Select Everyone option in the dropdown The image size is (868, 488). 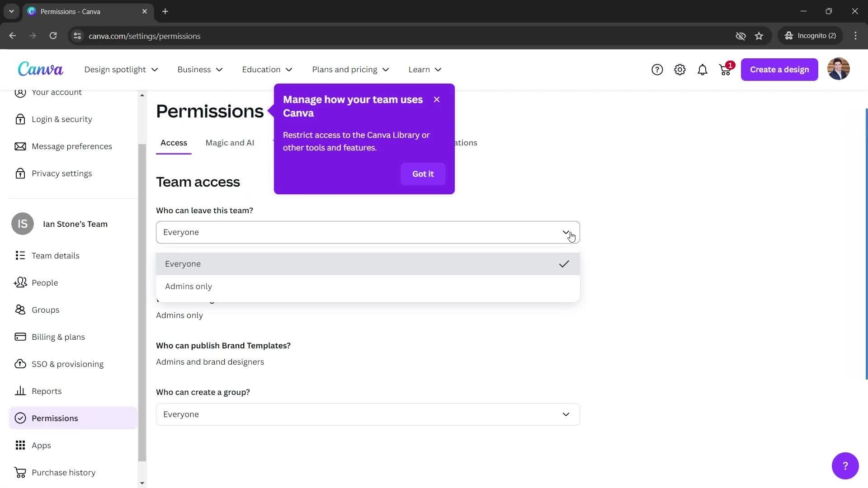point(367,263)
